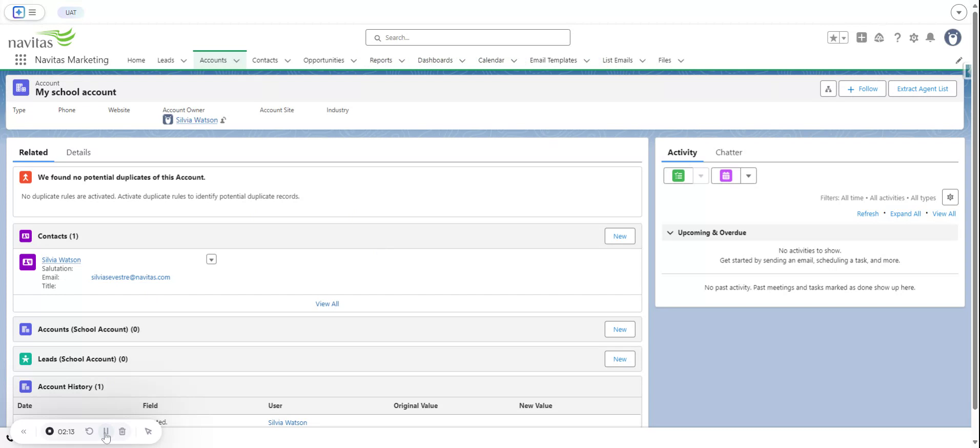980x448 pixels.
Task: Open the Favorites list dropdown arrow
Action: pyautogui.click(x=844, y=37)
